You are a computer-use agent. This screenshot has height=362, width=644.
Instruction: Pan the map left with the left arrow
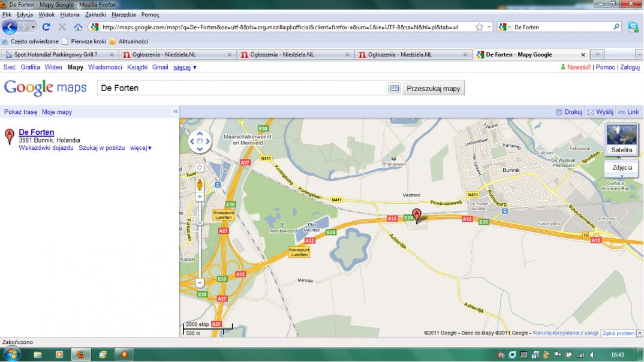192,141
